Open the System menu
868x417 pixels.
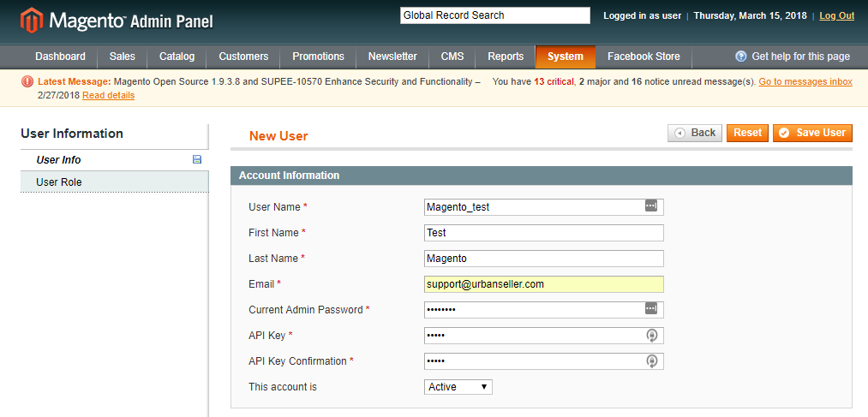click(565, 57)
